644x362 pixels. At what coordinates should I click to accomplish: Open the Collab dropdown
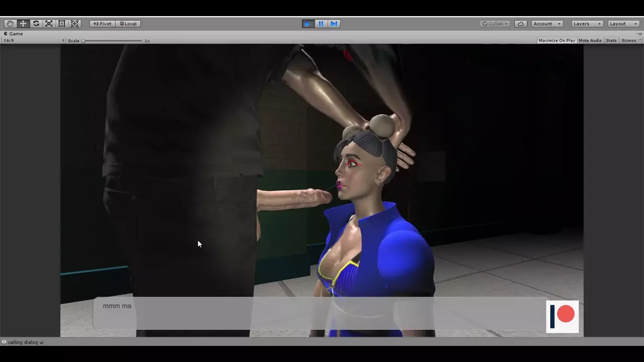pos(495,24)
